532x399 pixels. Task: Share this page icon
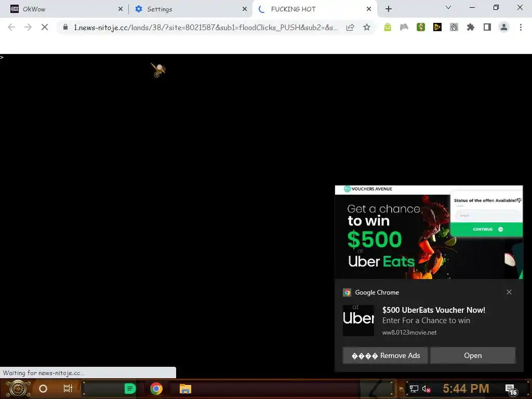coord(350,28)
